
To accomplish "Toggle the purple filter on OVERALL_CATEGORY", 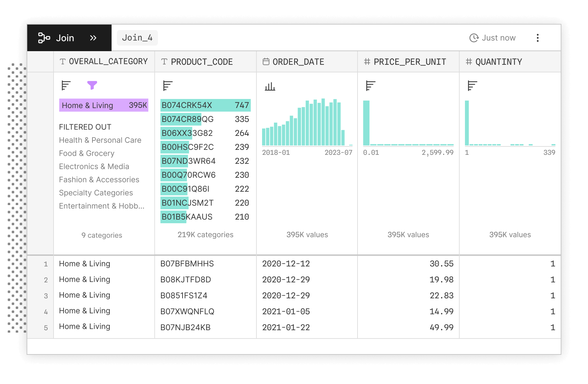I will tap(92, 85).
